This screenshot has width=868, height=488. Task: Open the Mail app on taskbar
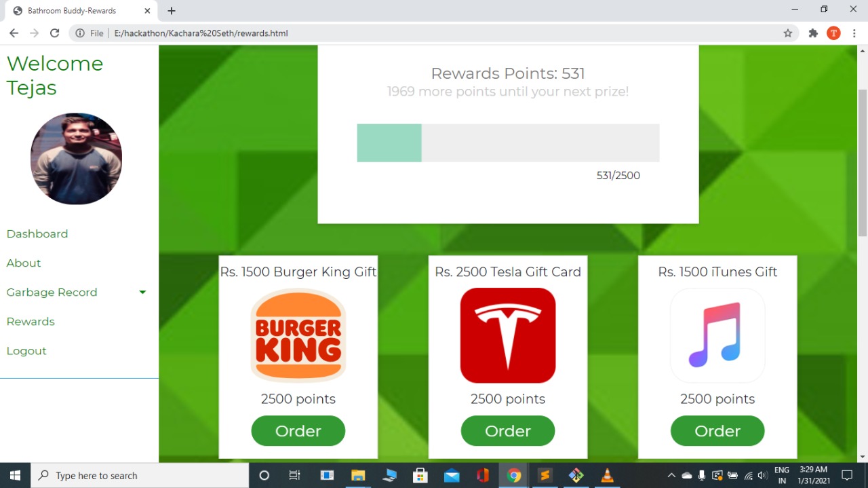(x=452, y=475)
